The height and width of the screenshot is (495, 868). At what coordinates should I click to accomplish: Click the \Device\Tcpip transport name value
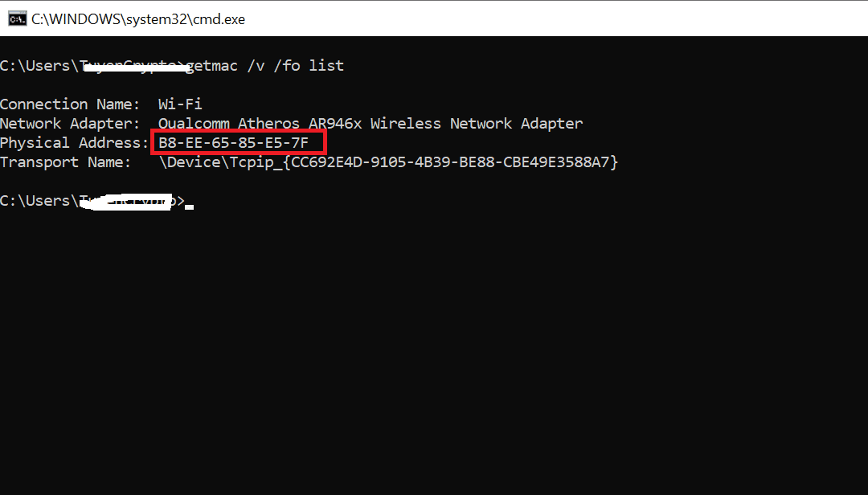[388, 162]
